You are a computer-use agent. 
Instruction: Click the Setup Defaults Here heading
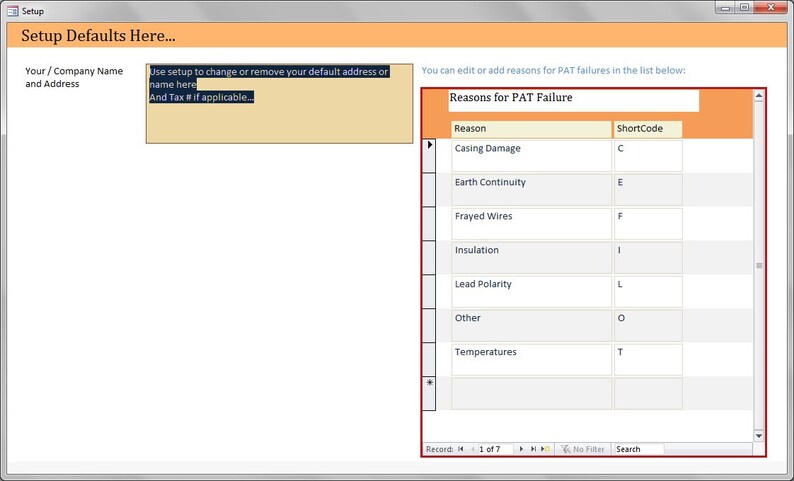point(98,35)
